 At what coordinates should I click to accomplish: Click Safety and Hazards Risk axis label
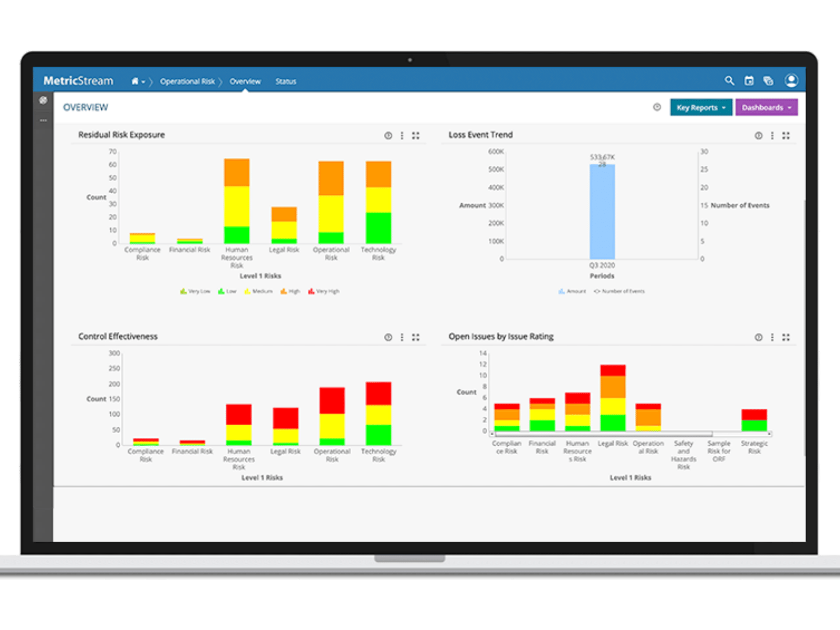point(684,455)
